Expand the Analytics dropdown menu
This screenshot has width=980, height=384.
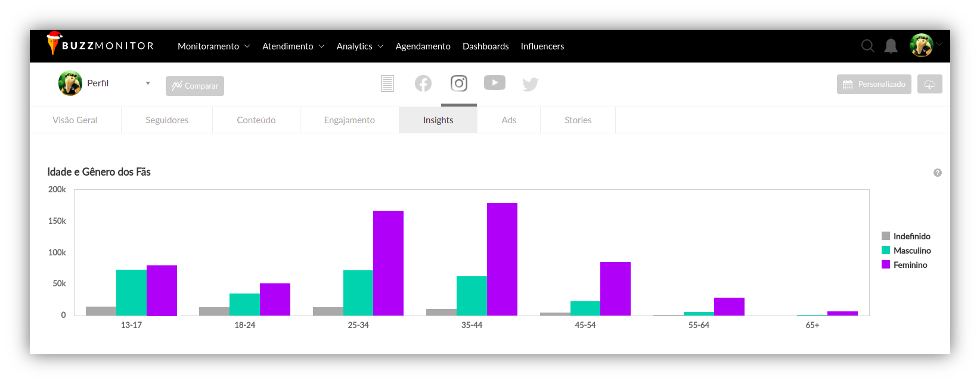pyautogui.click(x=359, y=46)
